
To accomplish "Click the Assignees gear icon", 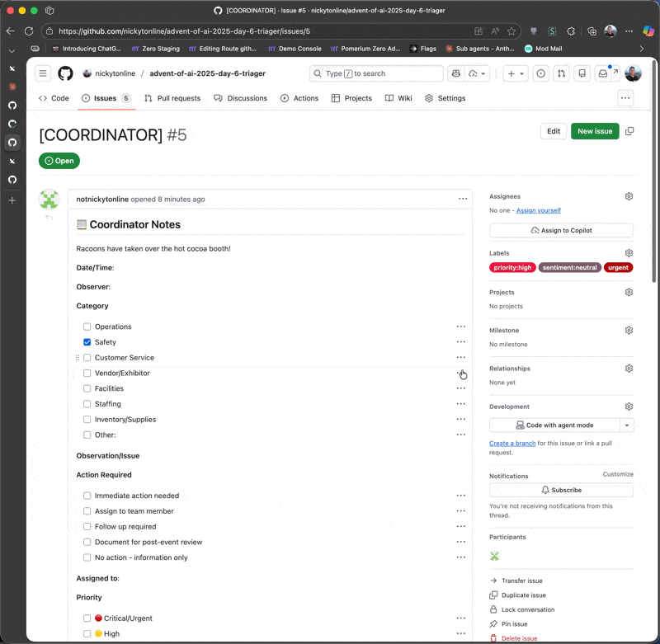I will pyautogui.click(x=629, y=196).
